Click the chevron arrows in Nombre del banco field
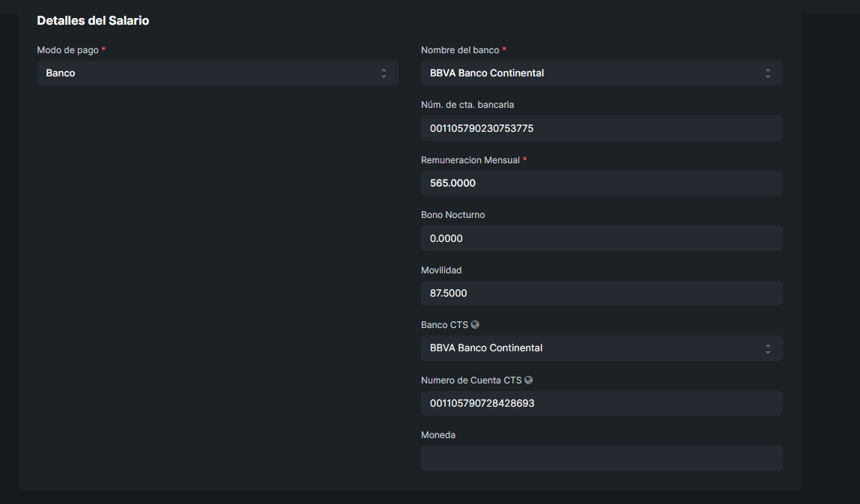This screenshot has height=504, width=860. pos(768,73)
